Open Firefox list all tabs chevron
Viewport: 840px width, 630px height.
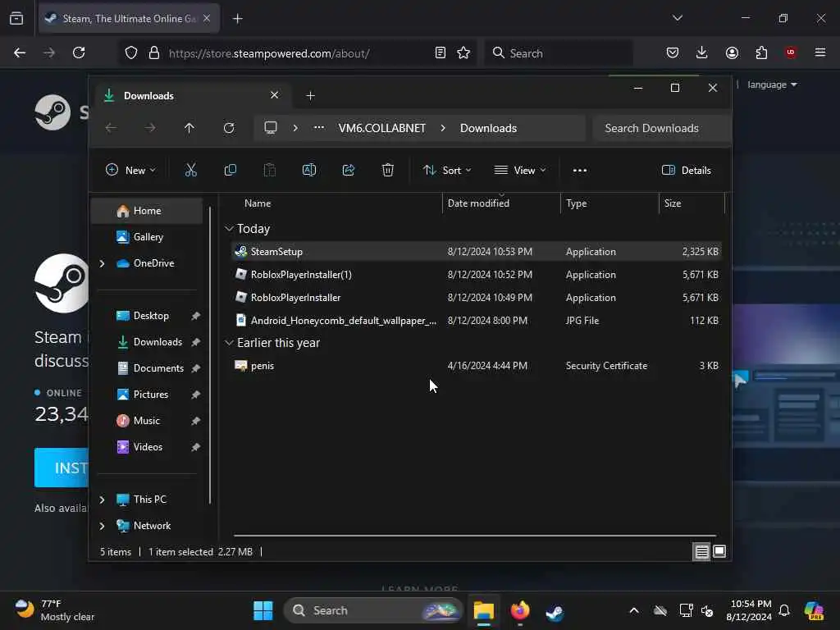click(677, 18)
